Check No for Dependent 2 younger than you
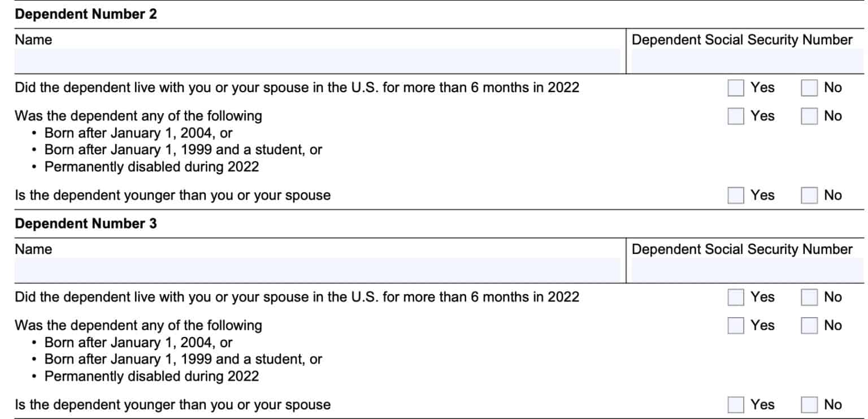This screenshot has width=868, height=419. (x=809, y=195)
